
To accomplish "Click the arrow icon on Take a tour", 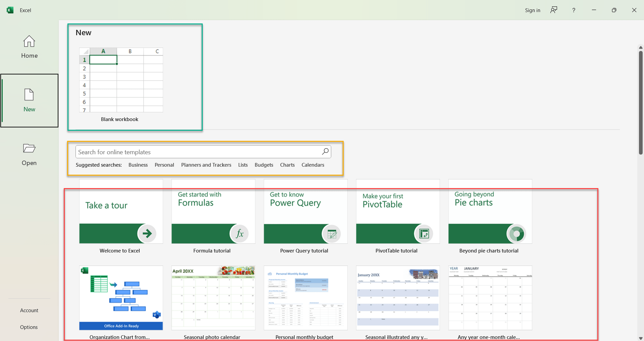I will click(147, 233).
